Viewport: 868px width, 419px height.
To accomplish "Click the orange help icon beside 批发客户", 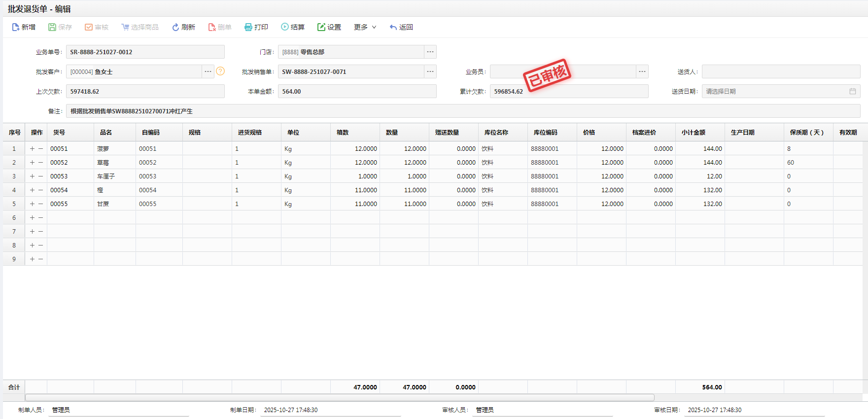I will (220, 71).
